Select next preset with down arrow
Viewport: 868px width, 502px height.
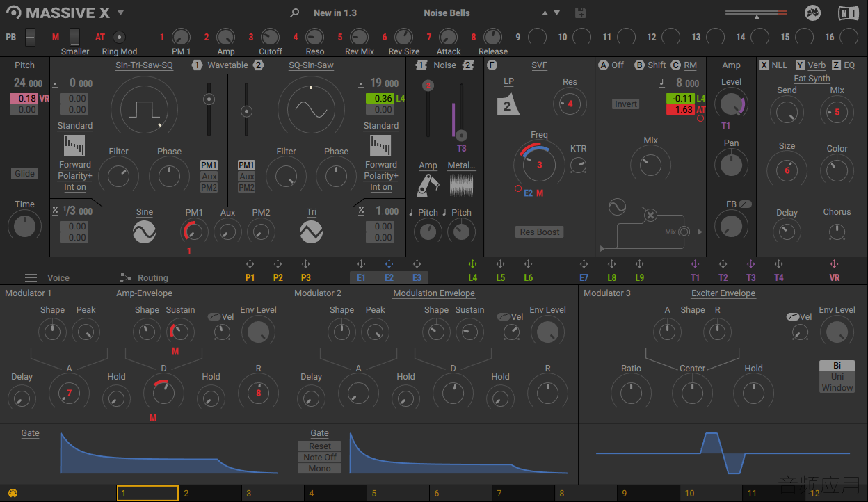click(556, 13)
